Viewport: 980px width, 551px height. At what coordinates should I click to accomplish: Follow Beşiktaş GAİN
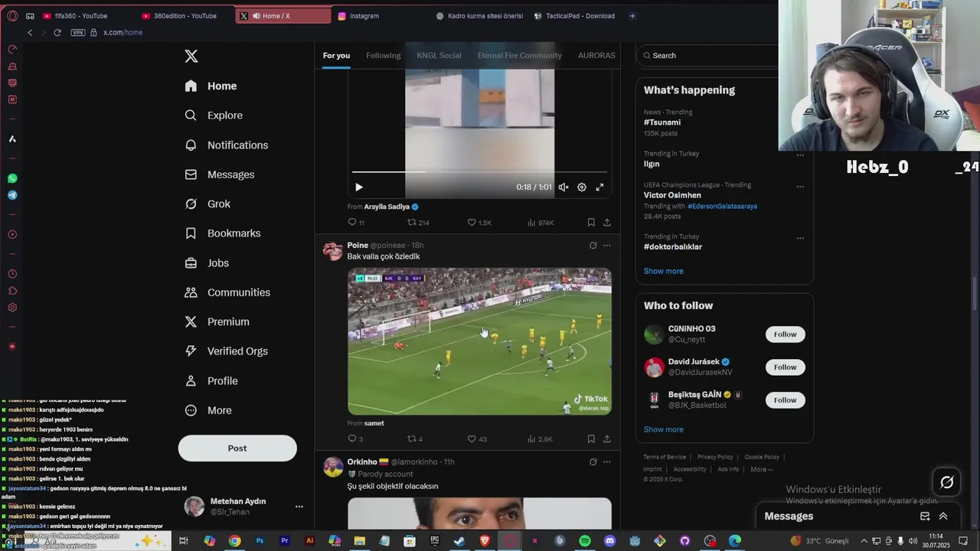(785, 400)
